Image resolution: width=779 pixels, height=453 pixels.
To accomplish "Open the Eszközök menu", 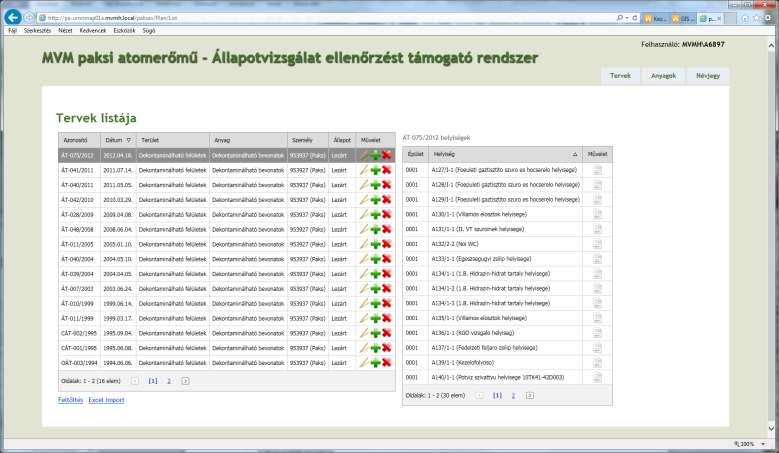I will (x=124, y=31).
